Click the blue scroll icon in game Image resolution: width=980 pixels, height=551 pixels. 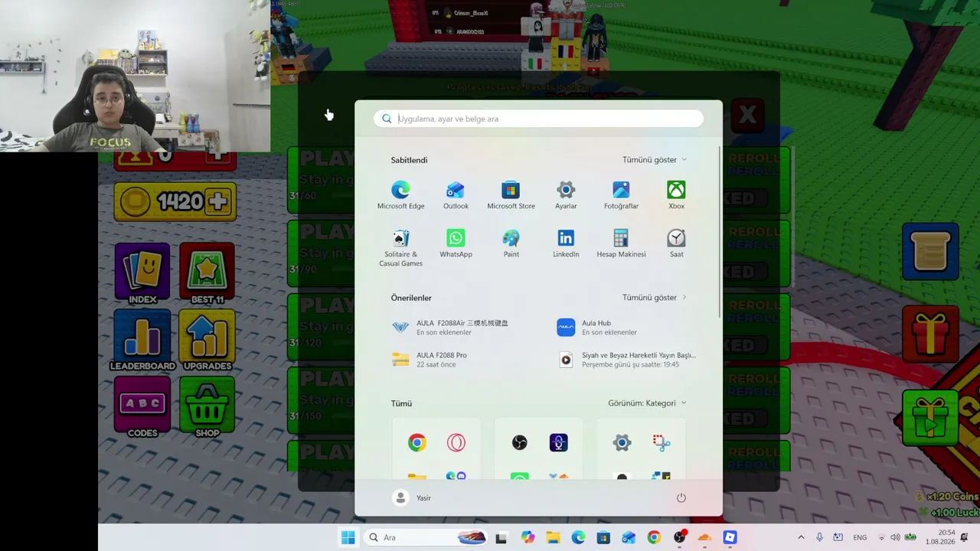coord(930,251)
